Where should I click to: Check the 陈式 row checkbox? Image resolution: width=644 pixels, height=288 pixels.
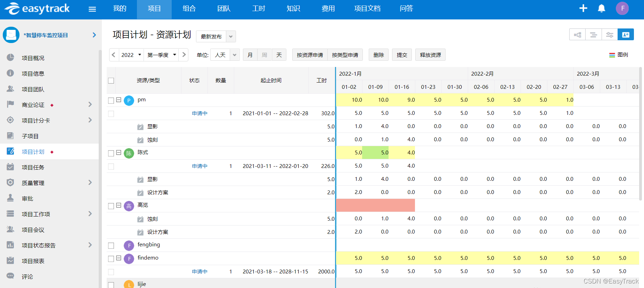point(111,153)
